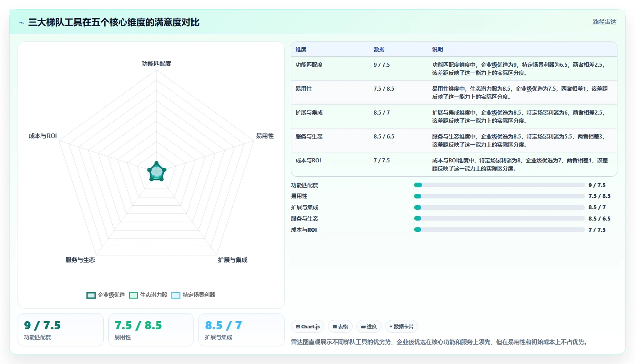The width and height of the screenshot is (635, 364).
Task: Click the 8.5 / 6.5 value beside progress bar
Action: tap(599, 219)
